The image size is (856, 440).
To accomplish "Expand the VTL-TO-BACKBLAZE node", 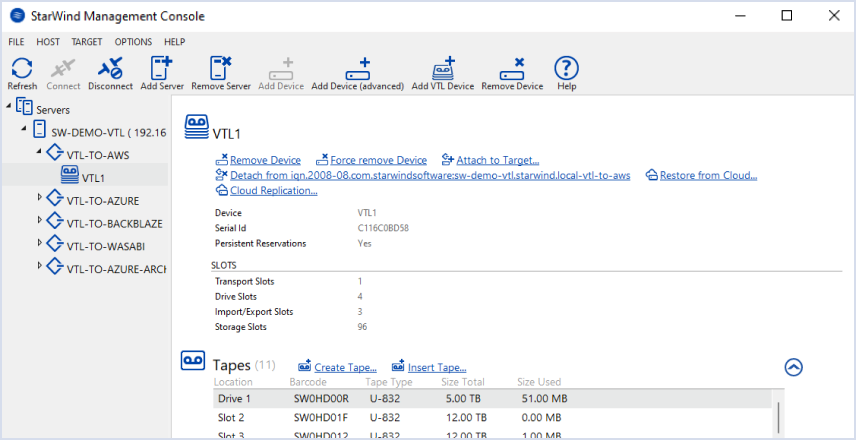I will (39, 219).
